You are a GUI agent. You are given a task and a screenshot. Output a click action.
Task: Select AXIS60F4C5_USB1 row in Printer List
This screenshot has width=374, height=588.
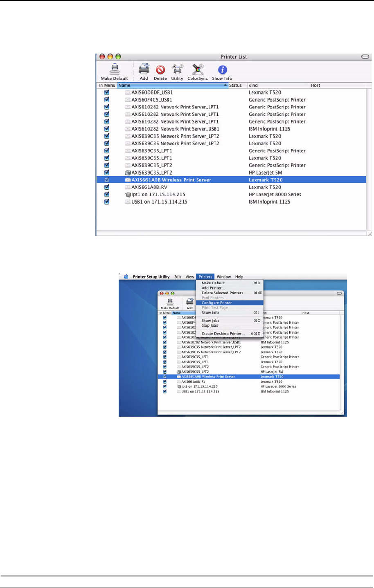click(231, 100)
